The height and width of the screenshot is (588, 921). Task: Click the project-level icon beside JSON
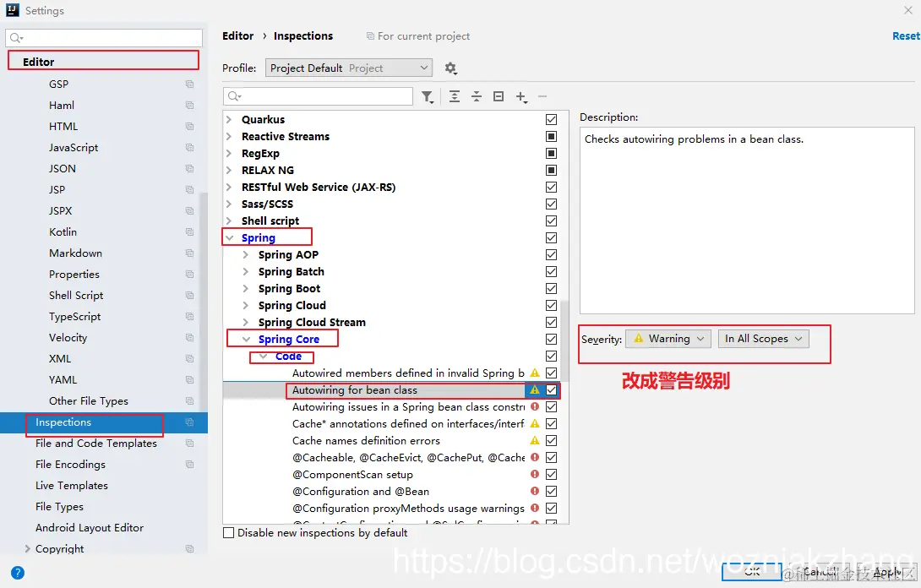pyautogui.click(x=190, y=169)
